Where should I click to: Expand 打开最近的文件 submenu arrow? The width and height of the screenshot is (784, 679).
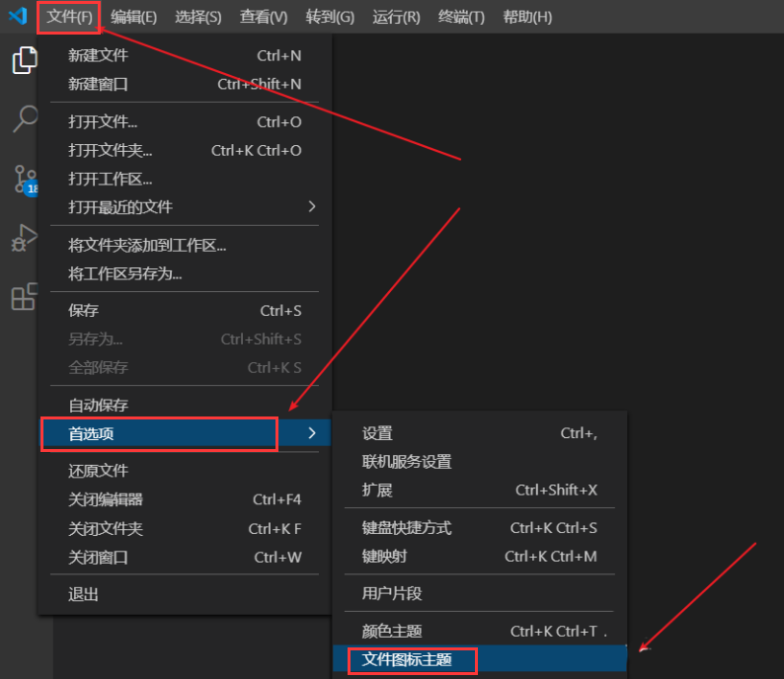coord(311,206)
